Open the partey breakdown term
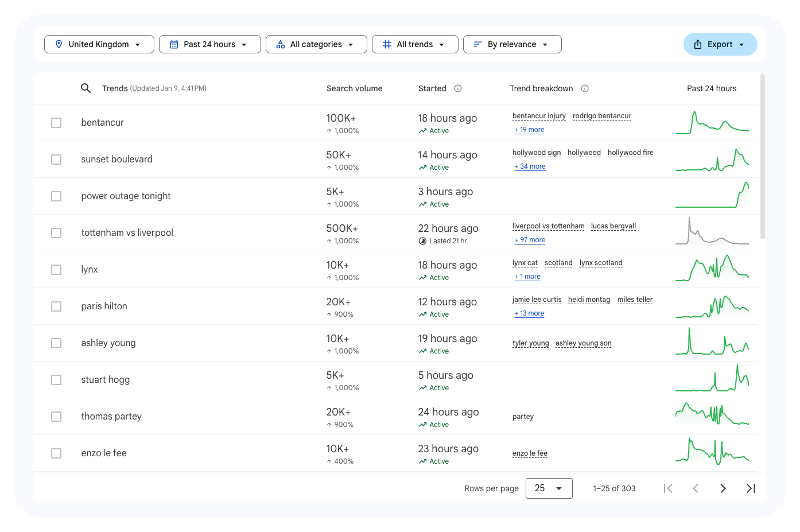This screenshot has width=800, height=532. (523, 417)
